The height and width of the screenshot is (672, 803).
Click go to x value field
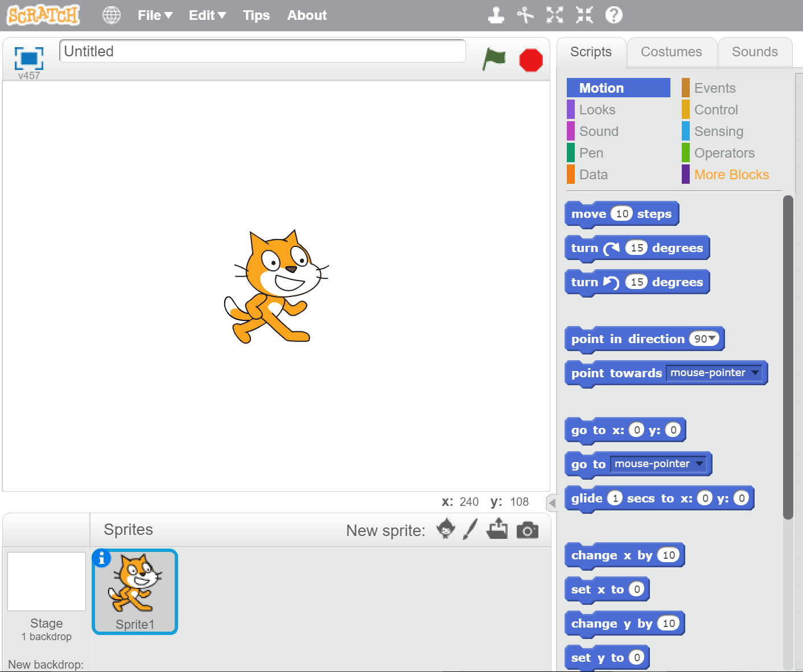(x=637, y=430)
